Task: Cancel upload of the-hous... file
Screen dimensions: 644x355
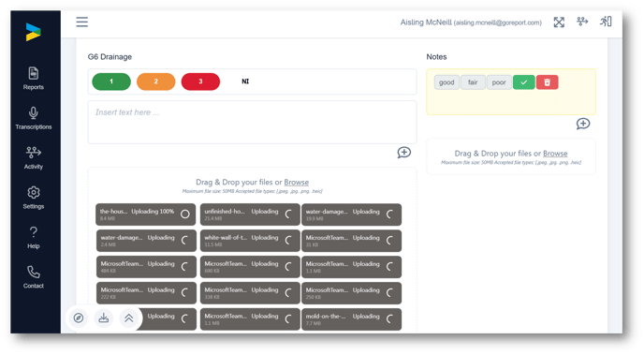Action: point(184,214)
